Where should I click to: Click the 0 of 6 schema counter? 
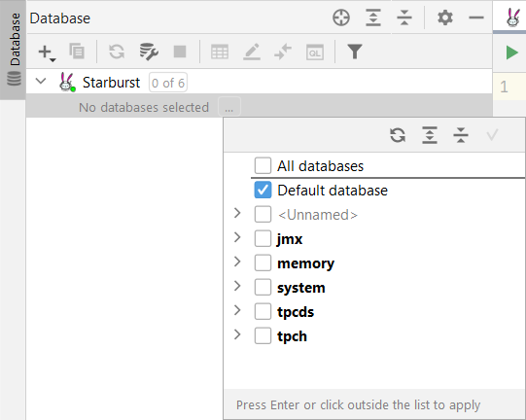click(168, 83)
